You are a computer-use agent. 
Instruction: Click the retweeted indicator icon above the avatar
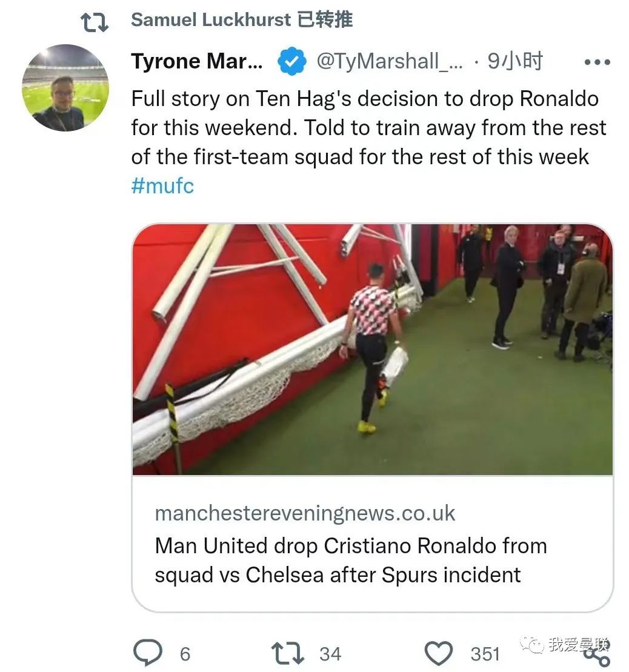pos(95,21)
